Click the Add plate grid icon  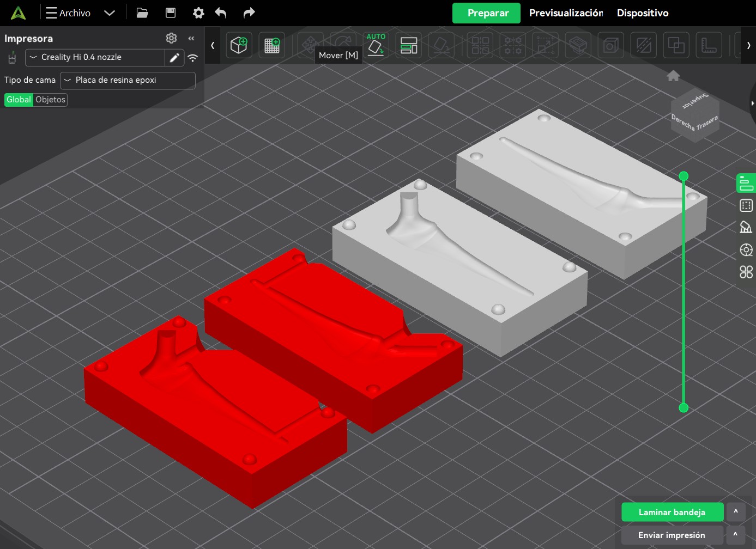(x=271, y=45)
